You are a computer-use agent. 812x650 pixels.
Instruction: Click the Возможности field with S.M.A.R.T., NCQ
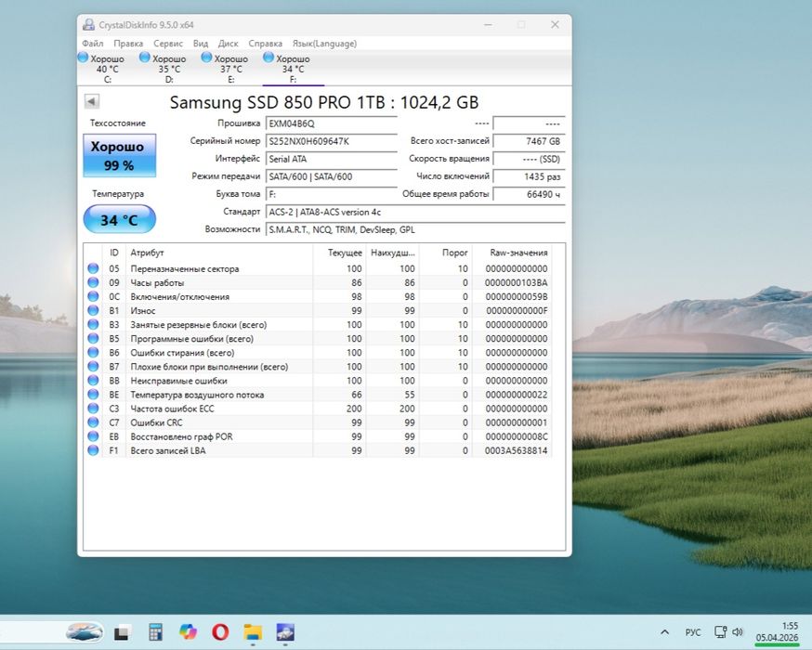(415, 229)
